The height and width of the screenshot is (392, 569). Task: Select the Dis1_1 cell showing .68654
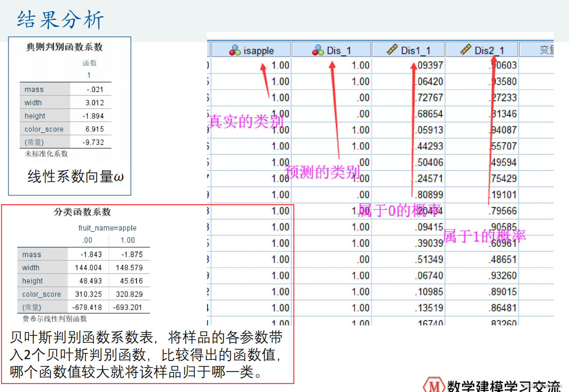(x=408, y=114)
